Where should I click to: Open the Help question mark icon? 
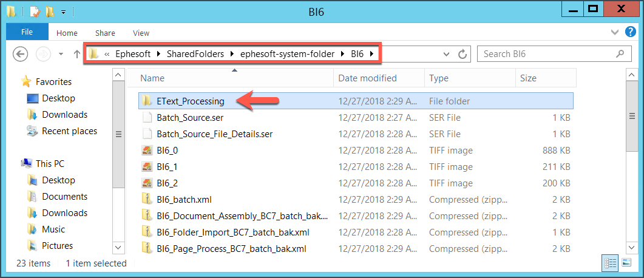[630, 32]
